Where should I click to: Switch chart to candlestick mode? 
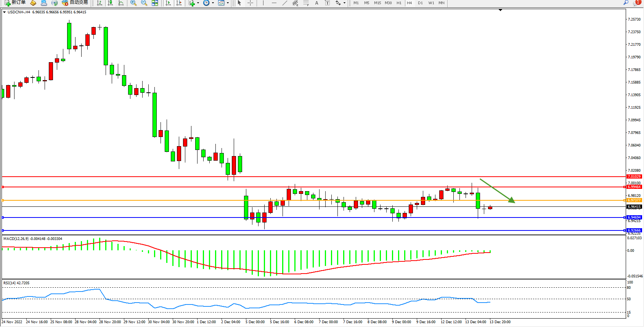pos(110,3)
